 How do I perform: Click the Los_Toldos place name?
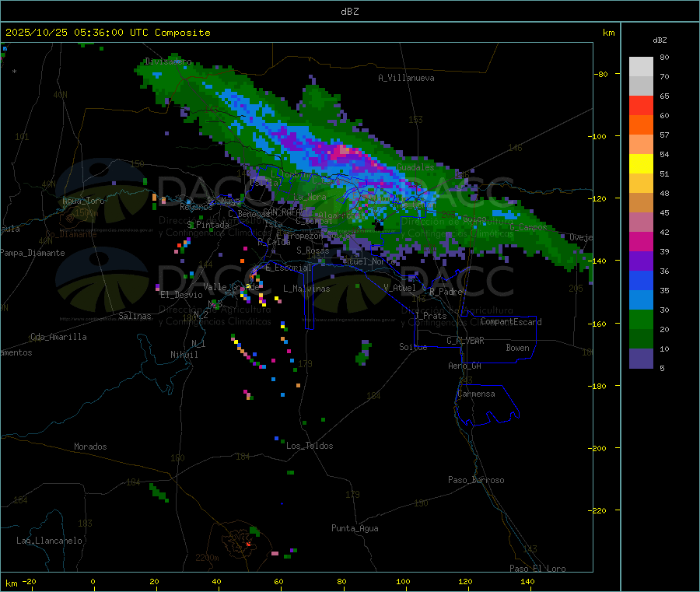point(310,446)
